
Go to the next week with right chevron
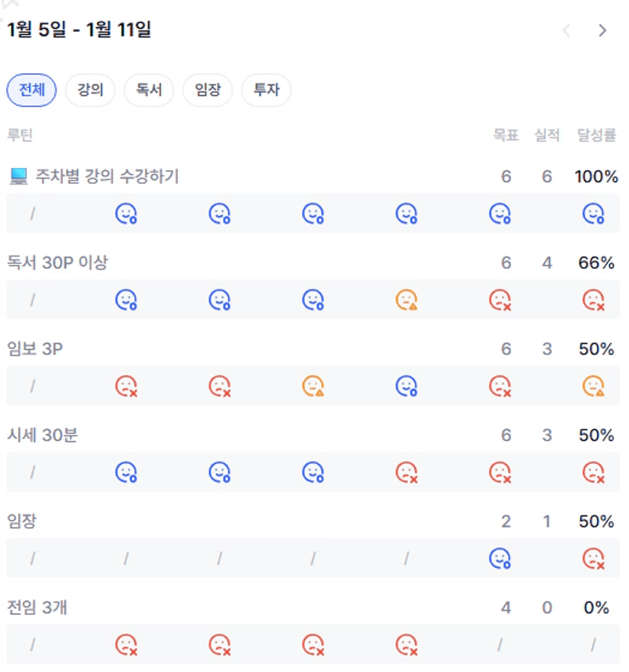click(x=602, y=30)
